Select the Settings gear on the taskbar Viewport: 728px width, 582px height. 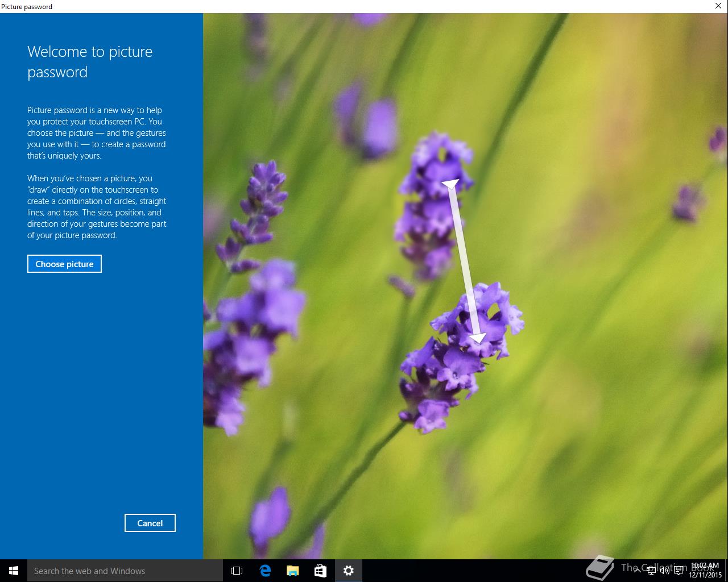[x=349, y=571]
